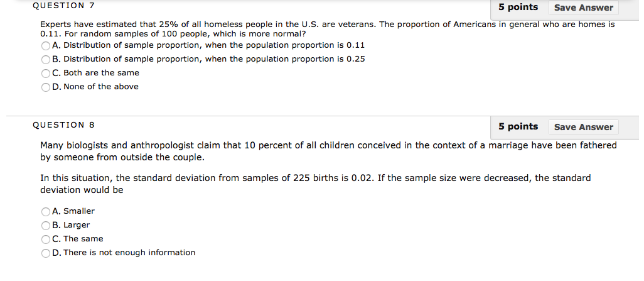Click the answer label text 'Larger'
644x281 pixels.
[x=77, y=225]
